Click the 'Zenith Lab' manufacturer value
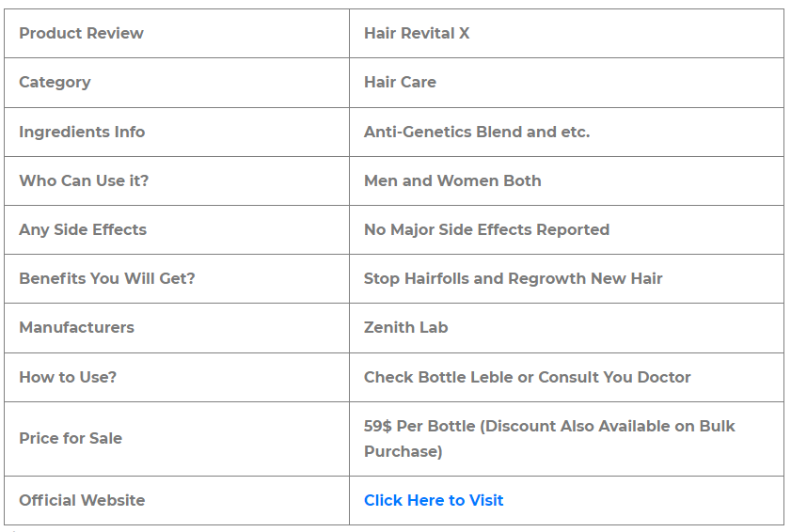This screenshot has height=532, width=791. pos(405,327)
